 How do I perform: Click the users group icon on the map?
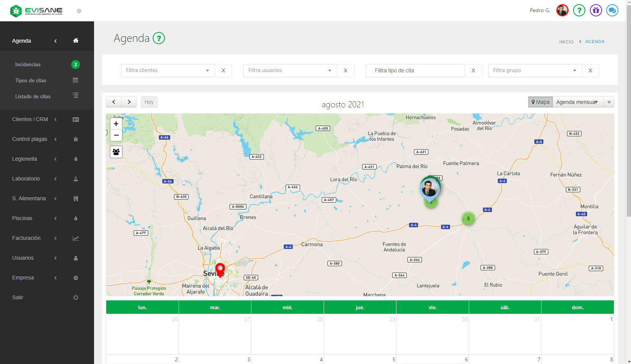tap(116, 152)
